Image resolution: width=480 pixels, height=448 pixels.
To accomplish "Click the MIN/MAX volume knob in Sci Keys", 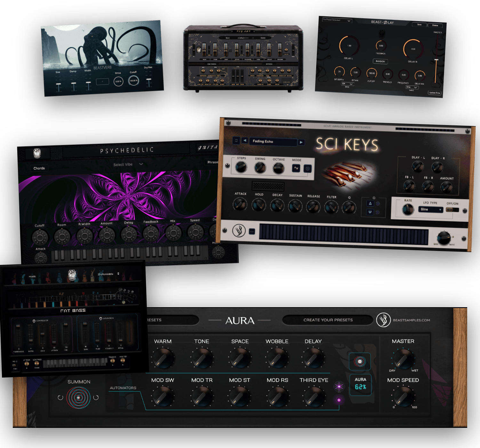I will tap(444, 237).
